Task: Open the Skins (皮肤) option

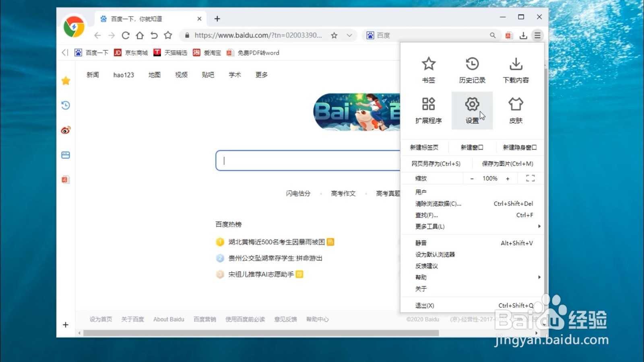Action: click(516, 110)
